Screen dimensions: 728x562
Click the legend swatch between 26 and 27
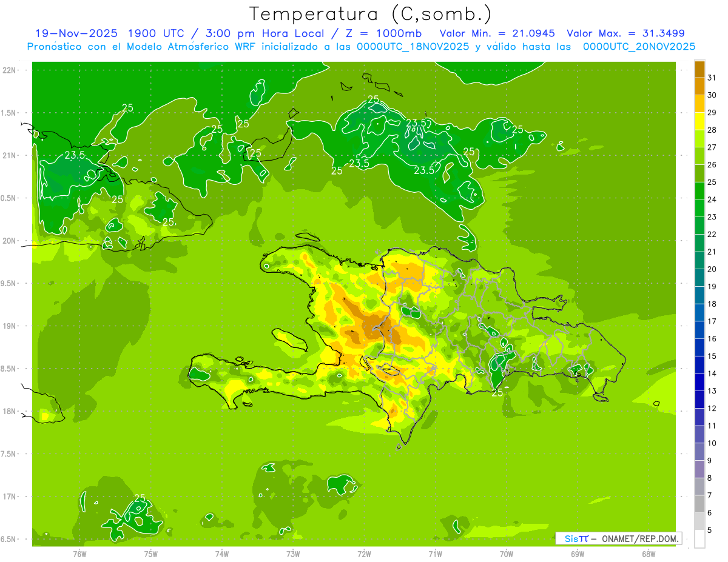pyautogui.click(x=699, y=156)
